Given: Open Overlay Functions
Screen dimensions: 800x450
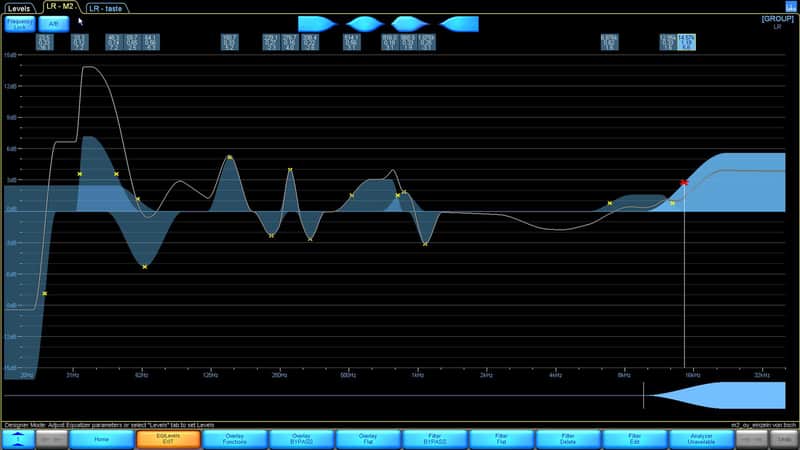Looking at the screenshot, I should click(x=235, y=439).
